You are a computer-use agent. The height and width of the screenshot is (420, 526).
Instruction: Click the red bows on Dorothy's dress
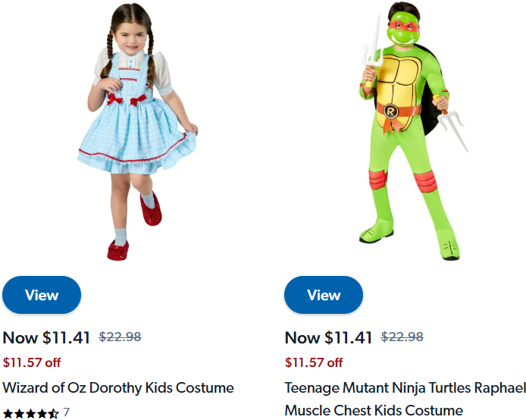coord(126,99)
